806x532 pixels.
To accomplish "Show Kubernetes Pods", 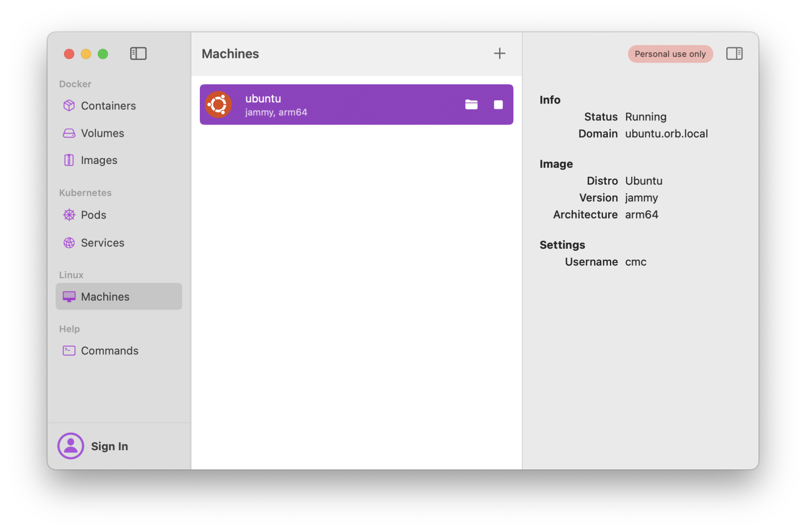I will pyautogui.click(x=93, y=215).
